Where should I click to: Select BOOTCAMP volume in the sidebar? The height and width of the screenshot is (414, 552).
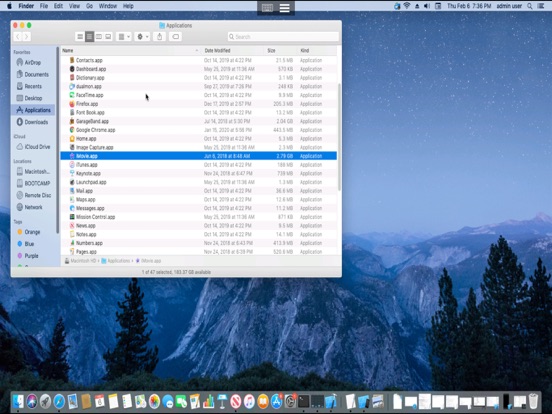[x=33, y=183]
